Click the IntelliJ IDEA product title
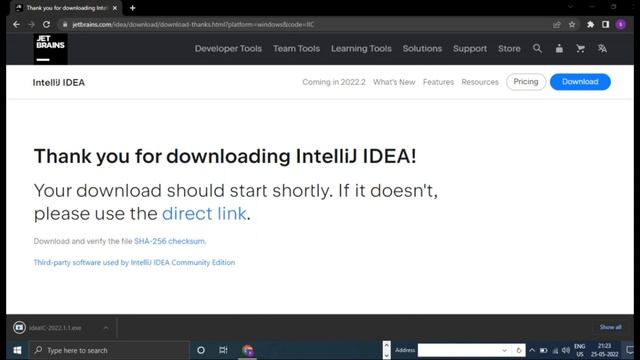This screenshot has width=640, height=360. point(59,82)
